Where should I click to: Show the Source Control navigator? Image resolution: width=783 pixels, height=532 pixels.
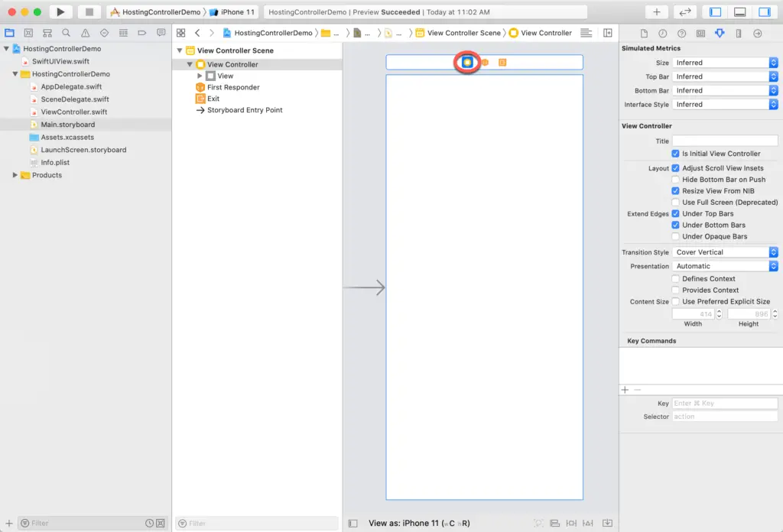click(28, 33)
